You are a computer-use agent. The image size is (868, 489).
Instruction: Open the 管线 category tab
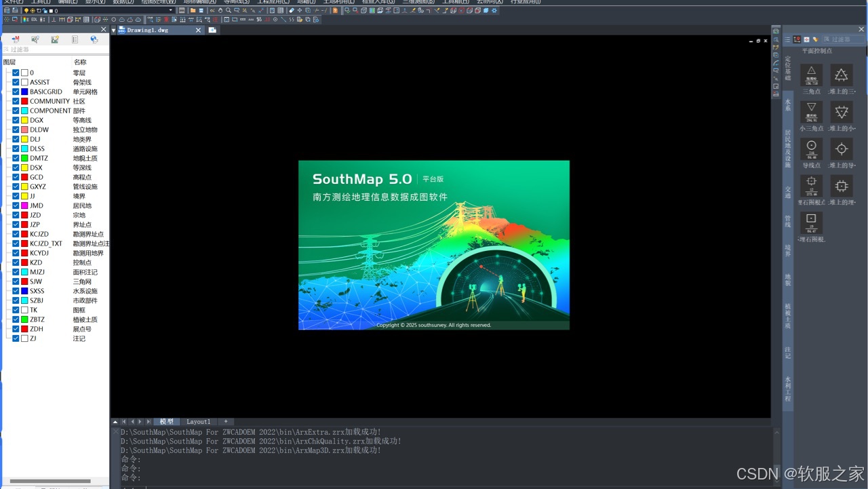click(x=788, y=220)
